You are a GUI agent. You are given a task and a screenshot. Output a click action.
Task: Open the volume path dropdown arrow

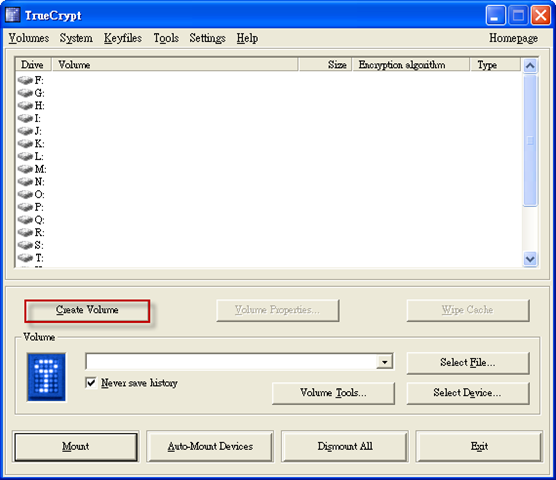[x=384, y=362]
